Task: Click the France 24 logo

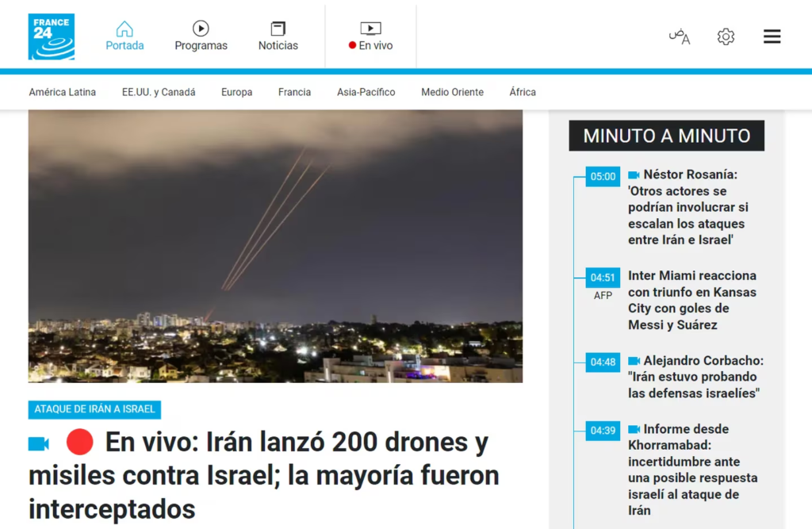Action: [x=52, y=36]
